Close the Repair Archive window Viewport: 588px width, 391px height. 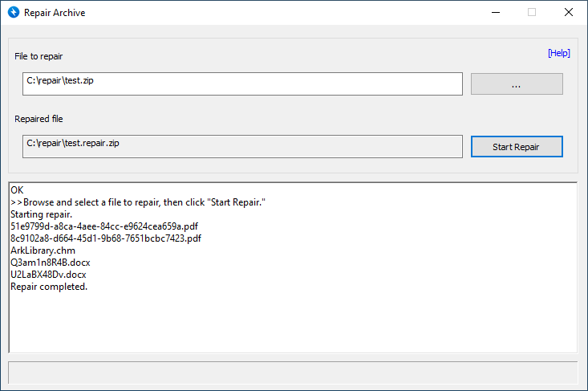[x=568, y=13]
